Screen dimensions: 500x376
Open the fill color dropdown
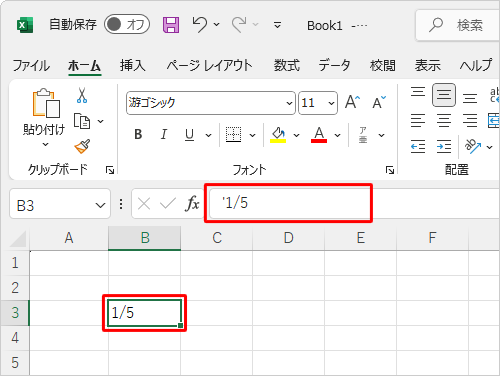click(x=296, y=135)
